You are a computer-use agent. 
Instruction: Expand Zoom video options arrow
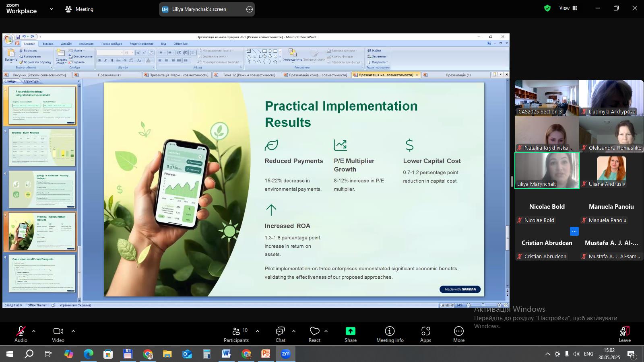(73, 331)
